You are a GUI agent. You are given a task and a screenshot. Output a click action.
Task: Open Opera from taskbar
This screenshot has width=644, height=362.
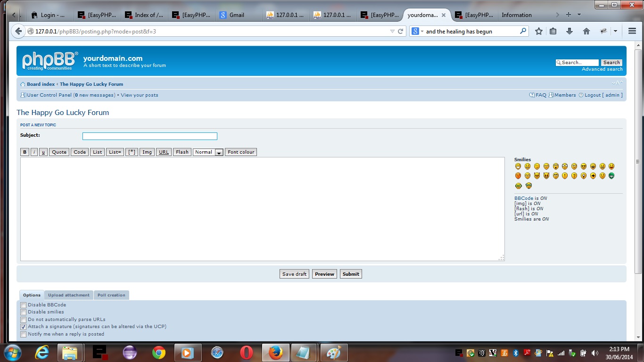point(247,353)
